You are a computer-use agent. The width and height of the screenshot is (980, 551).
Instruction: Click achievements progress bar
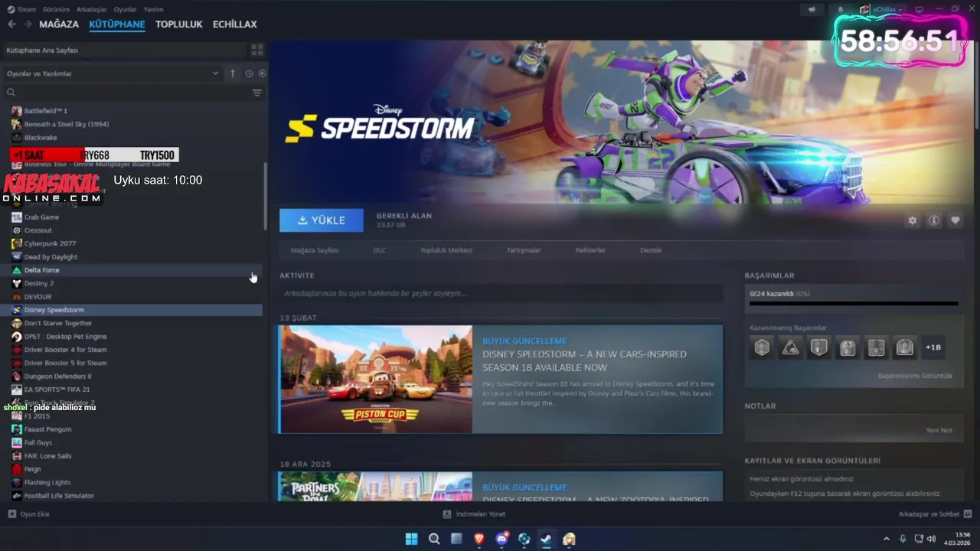(x=854, y=304)
